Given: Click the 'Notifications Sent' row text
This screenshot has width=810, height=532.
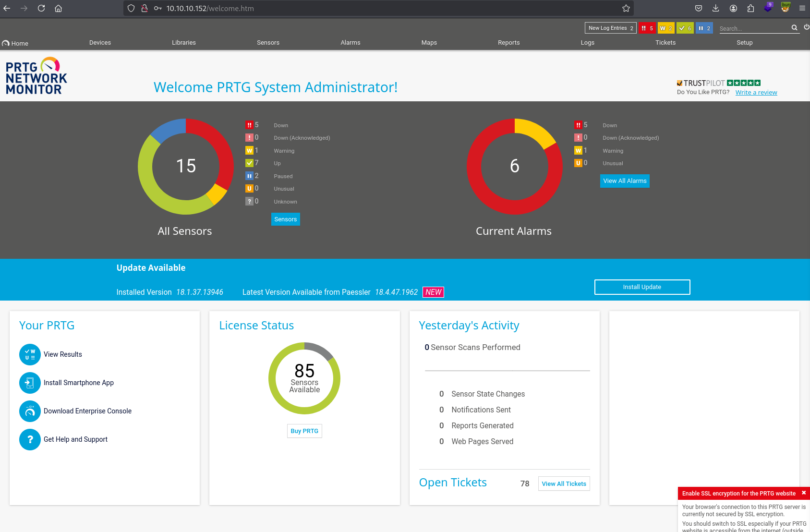Looking at the screenshot, I should pos(481,410).
